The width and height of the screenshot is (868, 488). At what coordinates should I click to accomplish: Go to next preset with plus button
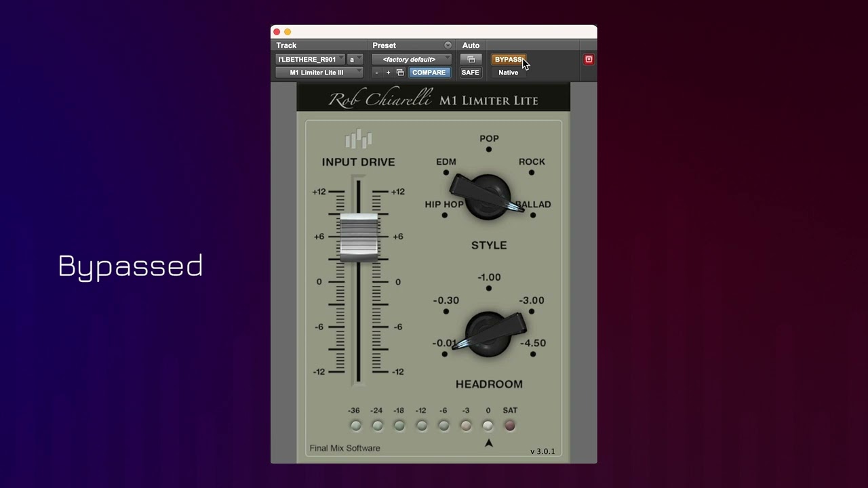tap(389, 73)
